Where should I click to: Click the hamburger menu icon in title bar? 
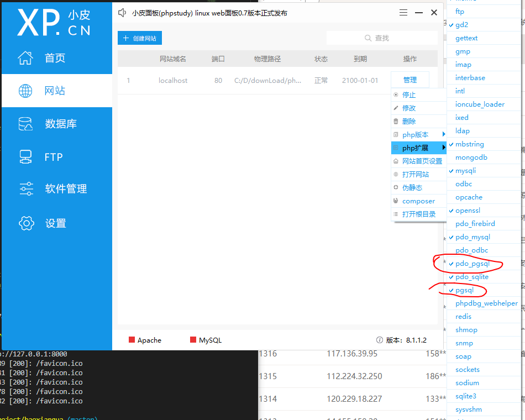tap(403, 12)
